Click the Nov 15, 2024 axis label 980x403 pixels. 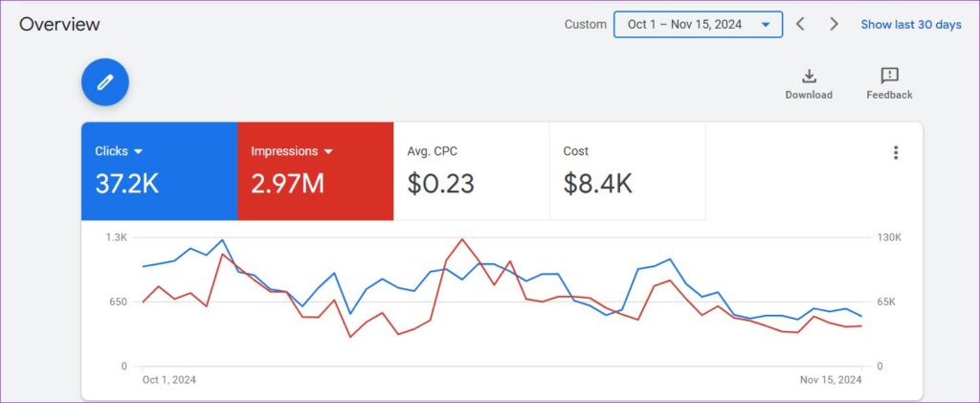coord(831,380)
